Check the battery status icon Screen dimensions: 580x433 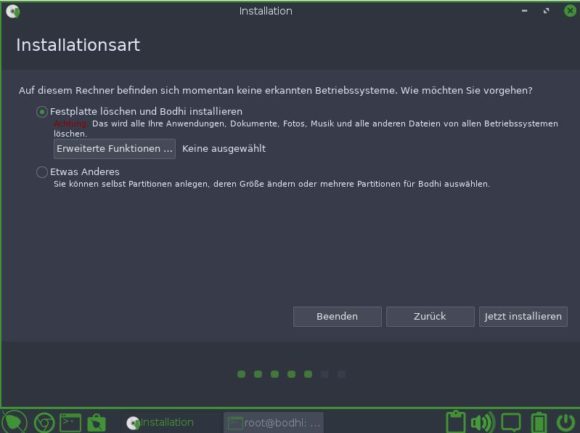[x=539, y=422]
